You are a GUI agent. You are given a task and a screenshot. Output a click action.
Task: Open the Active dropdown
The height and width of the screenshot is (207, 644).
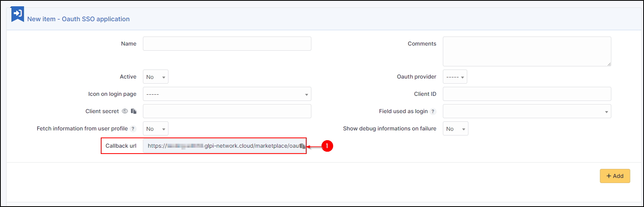pyautogui.click(x=155, y=77)
